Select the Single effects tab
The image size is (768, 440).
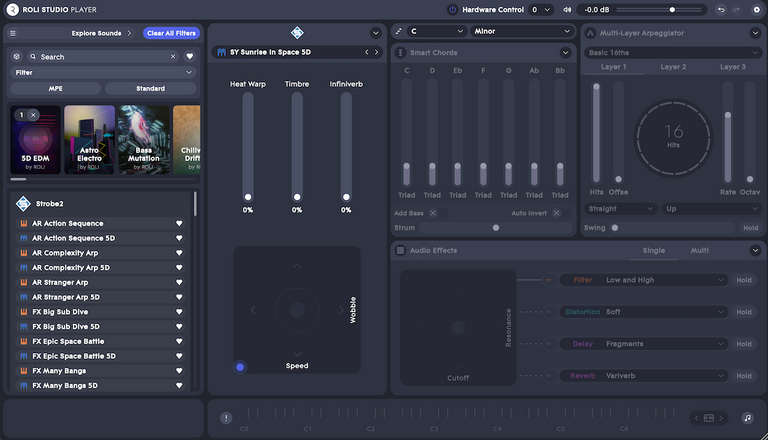tap(653, 250)
